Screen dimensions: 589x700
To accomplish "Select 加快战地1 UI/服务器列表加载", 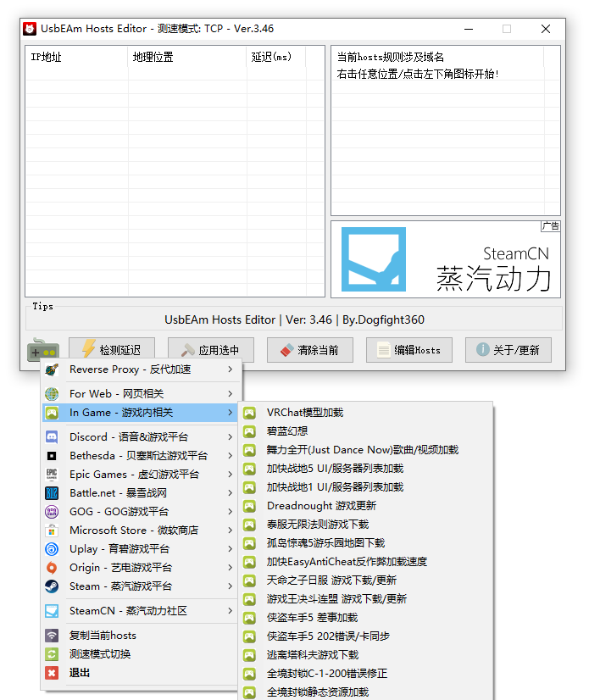I will [366, 487].
